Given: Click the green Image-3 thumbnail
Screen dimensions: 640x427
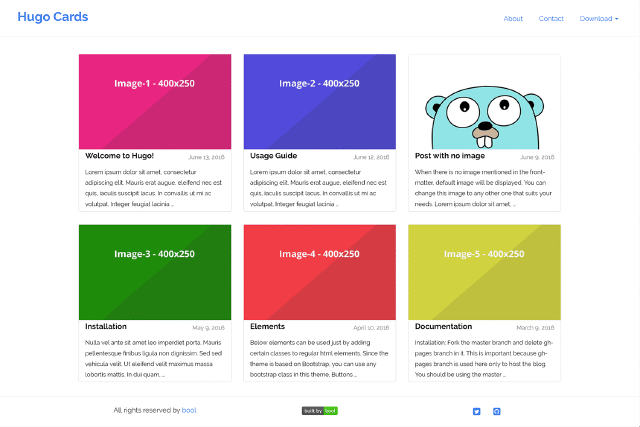Looking at the screenshot, I should [x=155, y=272].
